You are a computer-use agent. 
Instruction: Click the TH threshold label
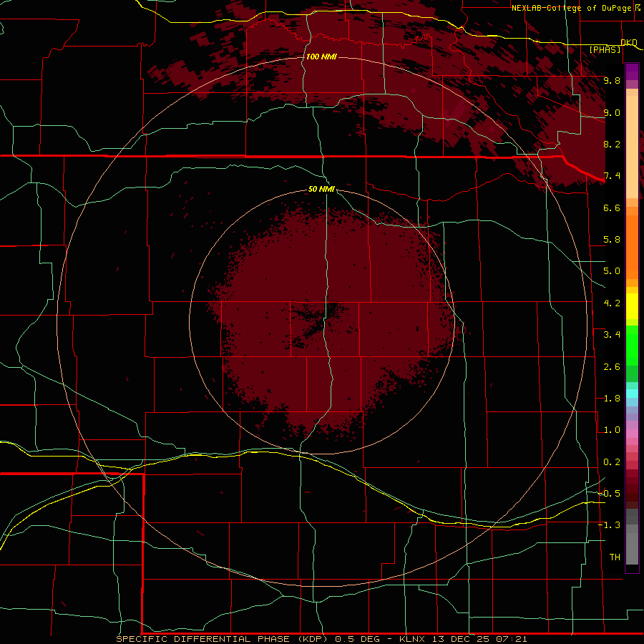coord(615,557)
